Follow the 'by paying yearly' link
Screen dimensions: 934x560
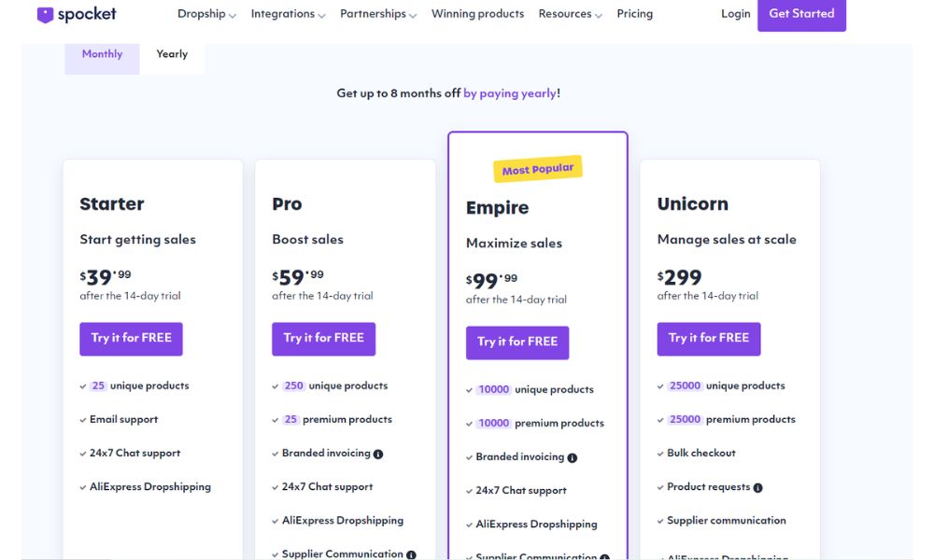[510, 93]
